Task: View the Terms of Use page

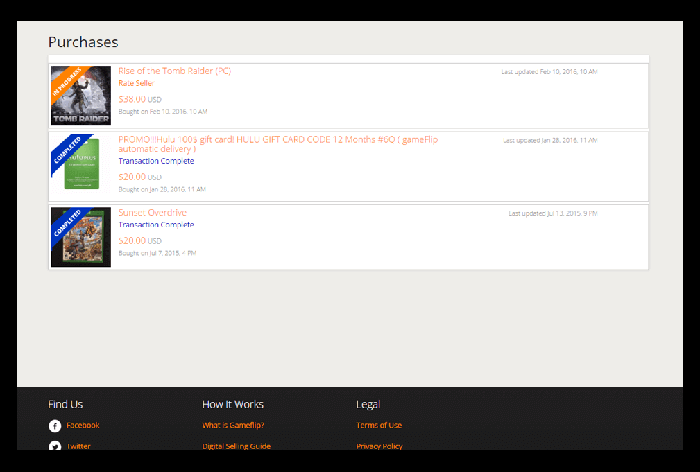Action: pyautogui.click(x=379, y=425)
